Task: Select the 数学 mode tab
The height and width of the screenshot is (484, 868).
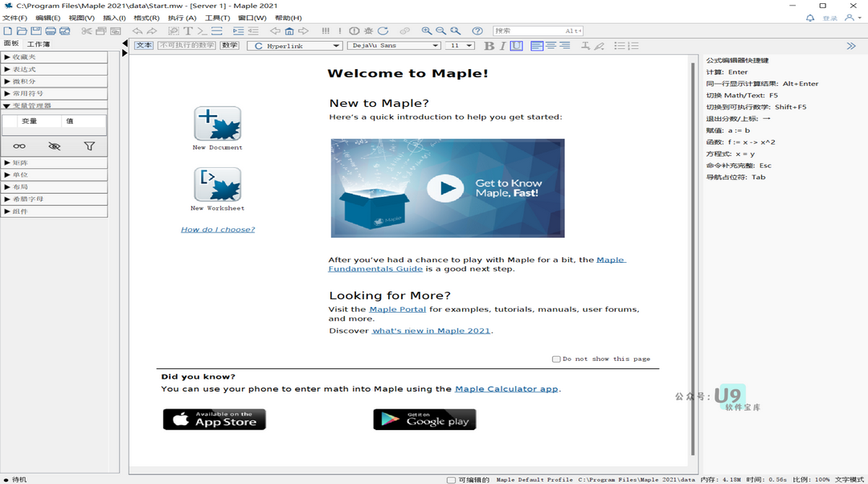Action: [230, 45]
